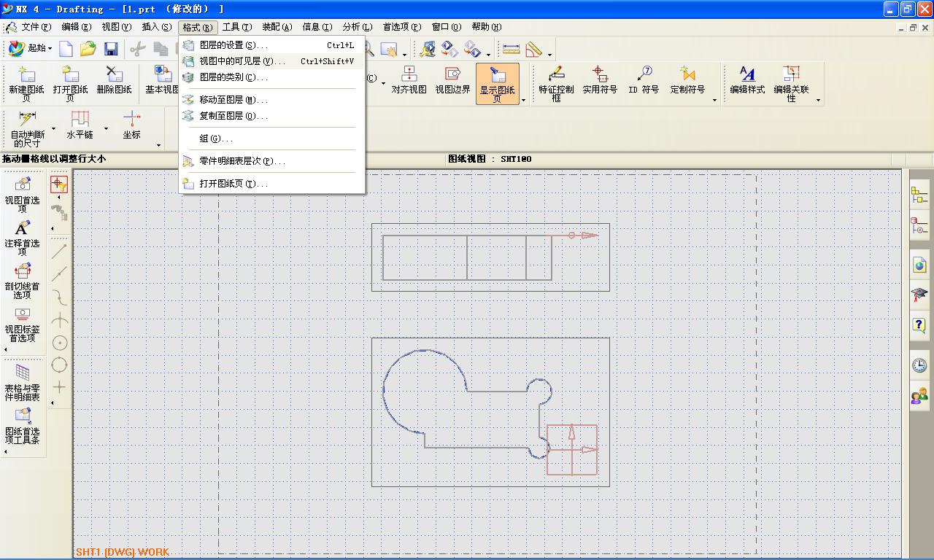The width and height of the screenshot is (934, 560).
Task: Open the 文件 (File) menu
Action: (36, 27)
